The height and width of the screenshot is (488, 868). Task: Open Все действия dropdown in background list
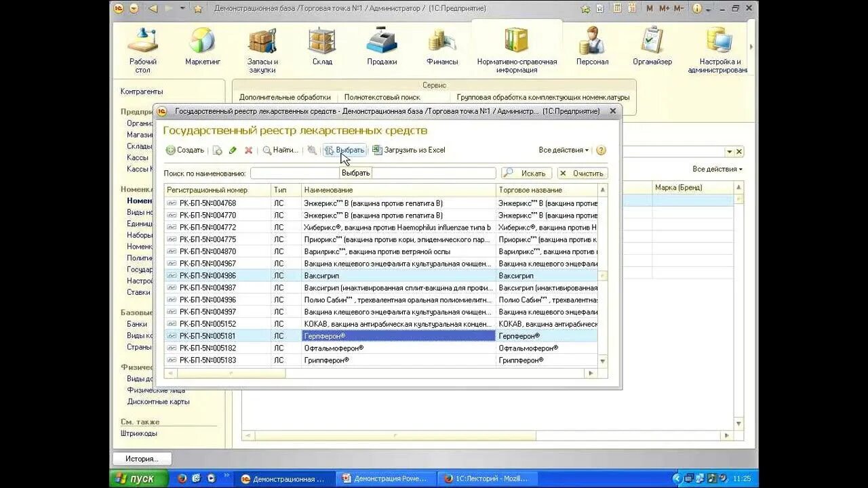717,169
